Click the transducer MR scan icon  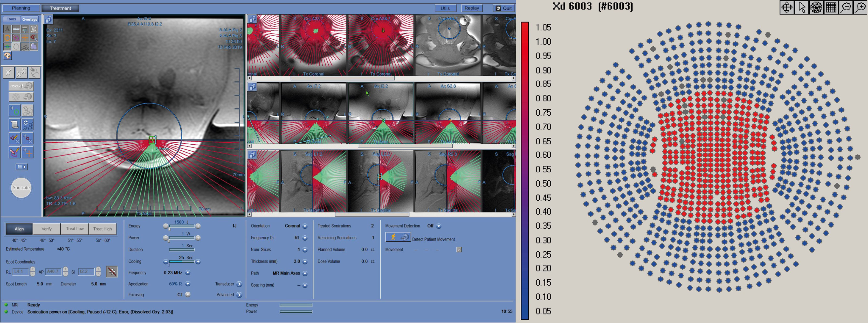click(x=21, y=97)
